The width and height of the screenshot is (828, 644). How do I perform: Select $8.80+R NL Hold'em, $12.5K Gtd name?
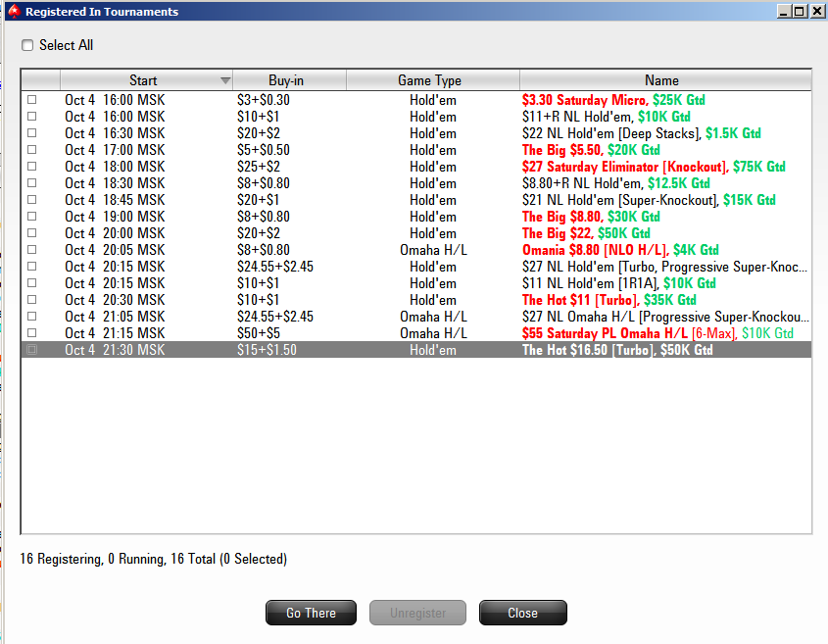point(615,183)
